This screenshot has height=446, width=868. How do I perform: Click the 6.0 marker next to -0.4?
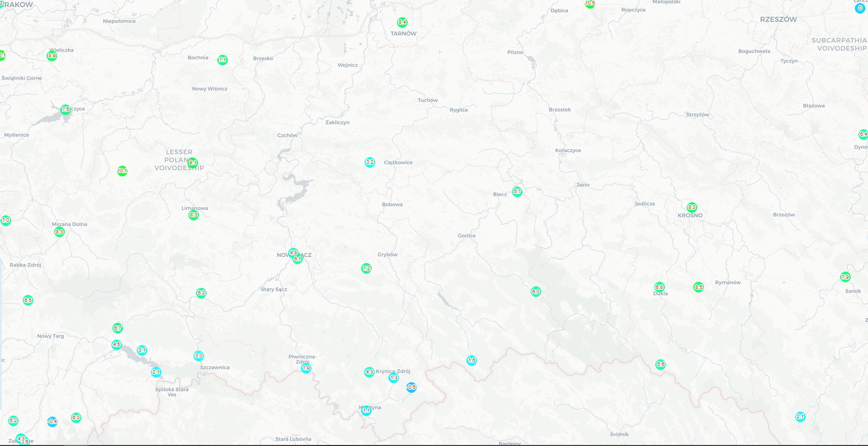(x=76, y=418)
